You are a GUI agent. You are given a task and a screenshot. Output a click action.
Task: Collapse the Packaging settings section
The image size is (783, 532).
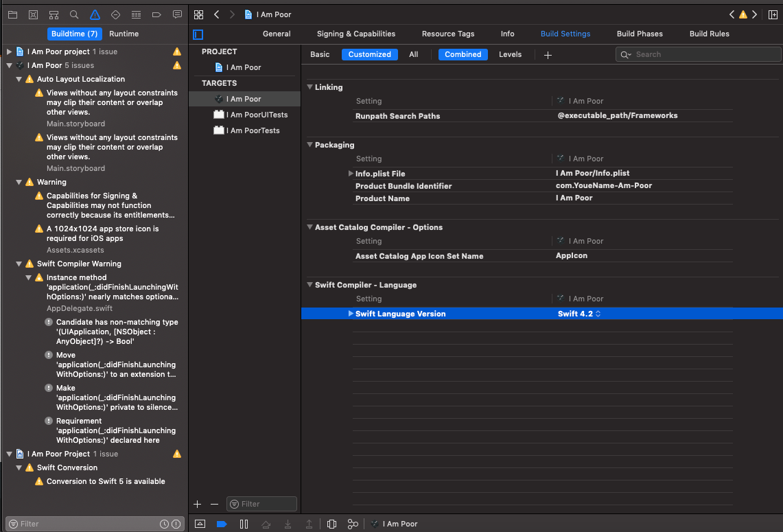[310, 145]
